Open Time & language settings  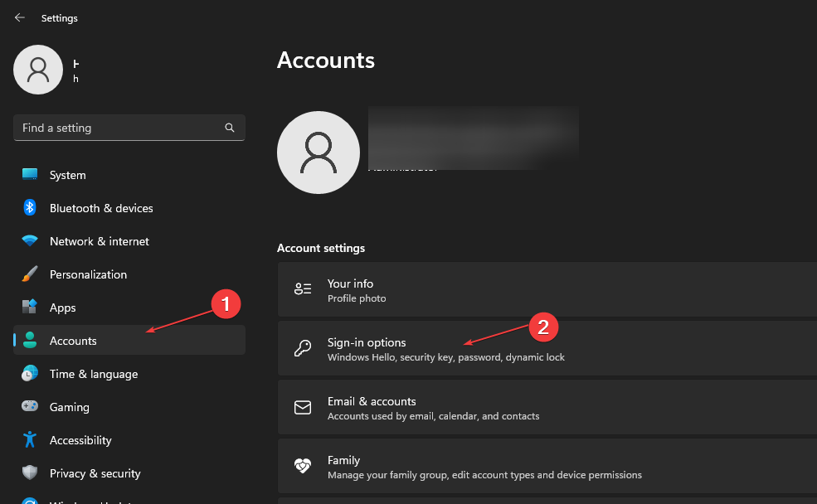click(129, 374)
